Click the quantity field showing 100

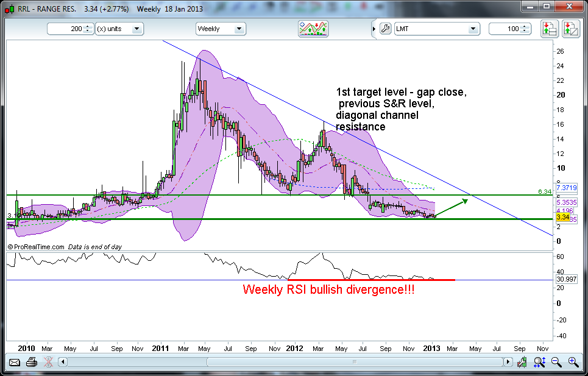coord(507,29)
